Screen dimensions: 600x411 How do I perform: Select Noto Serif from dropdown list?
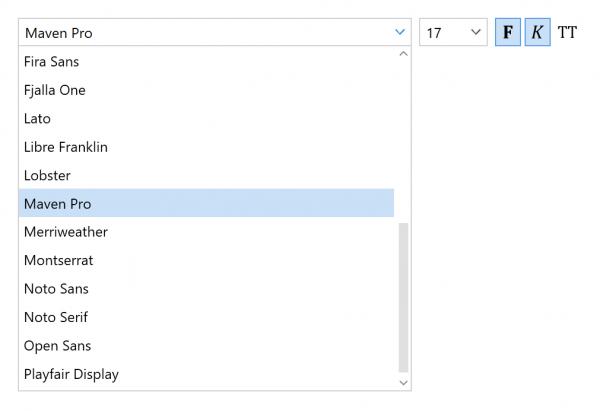tap(56, 317)
